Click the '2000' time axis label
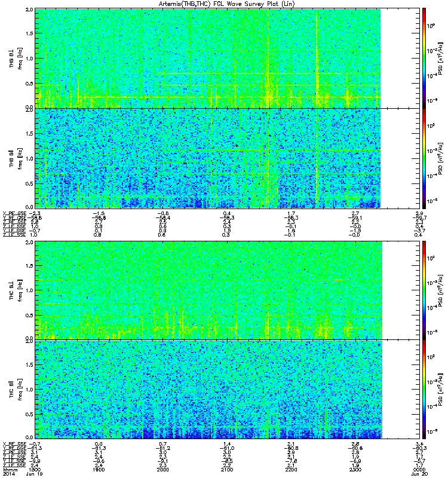Image resolution: width=448 pixels, height=478 pixels. [162, 470]
